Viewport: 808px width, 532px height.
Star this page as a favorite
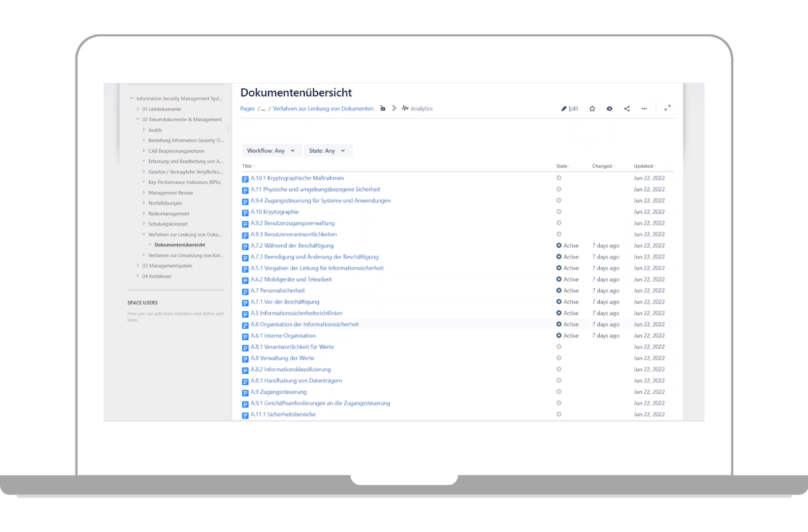click(592, 108)
